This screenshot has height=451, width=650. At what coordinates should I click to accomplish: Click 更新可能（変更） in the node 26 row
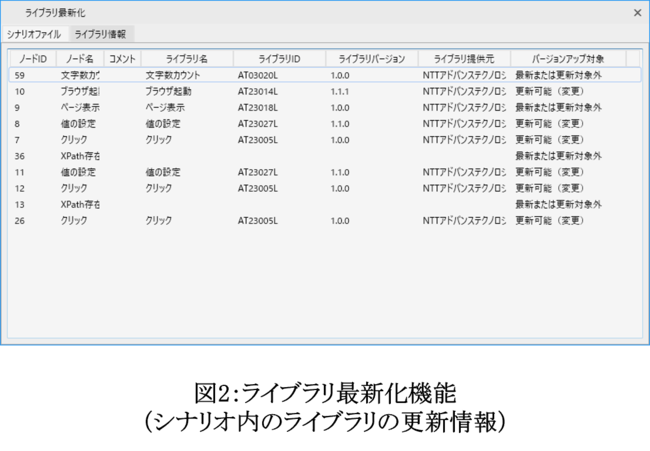(x=549, y=220)
